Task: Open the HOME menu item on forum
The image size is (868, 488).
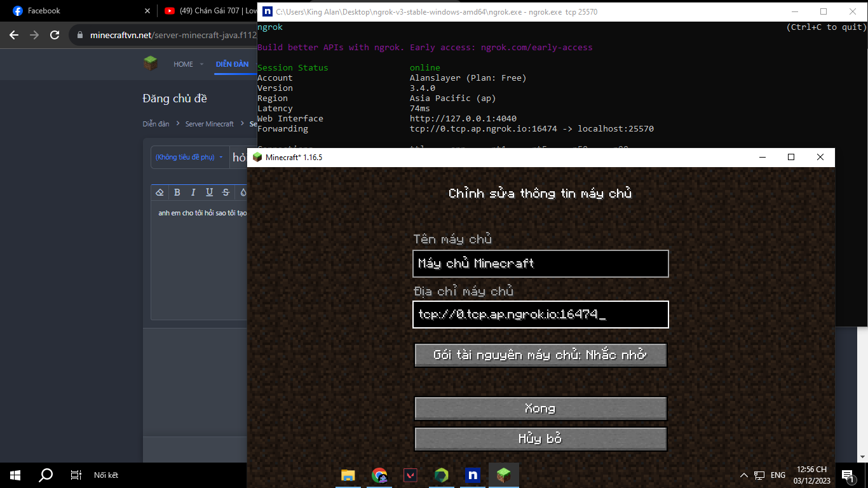Action: pyautogui.click(x=184, y=64)
